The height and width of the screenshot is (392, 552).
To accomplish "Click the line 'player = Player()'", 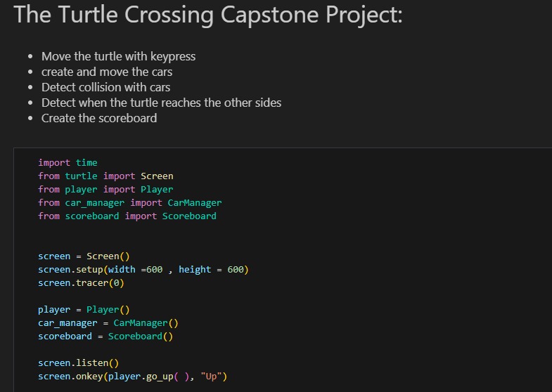I will [x=84, y=310].
